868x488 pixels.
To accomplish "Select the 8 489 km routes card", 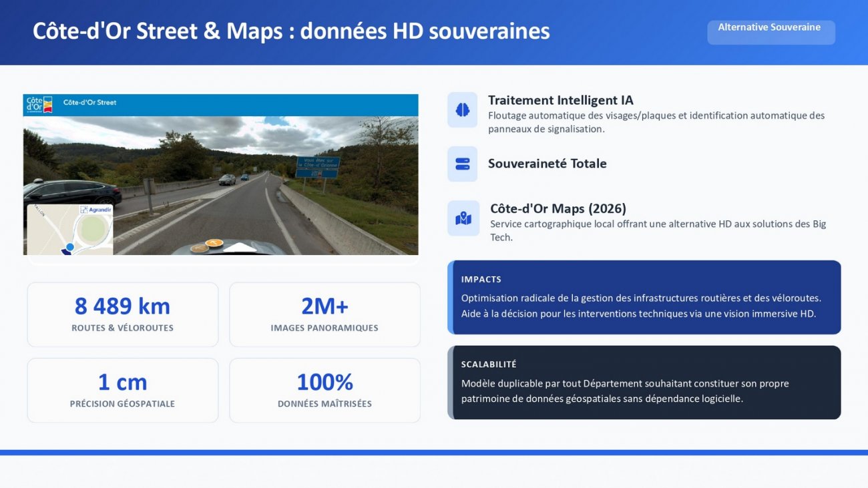I will (123, 314).
